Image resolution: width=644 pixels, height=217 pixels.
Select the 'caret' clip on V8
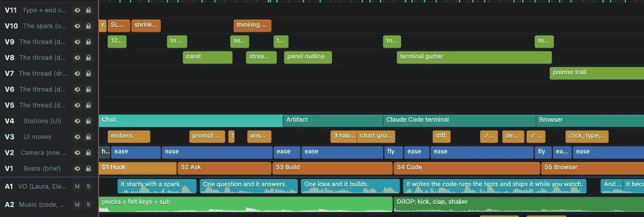[x=207, y=57]
